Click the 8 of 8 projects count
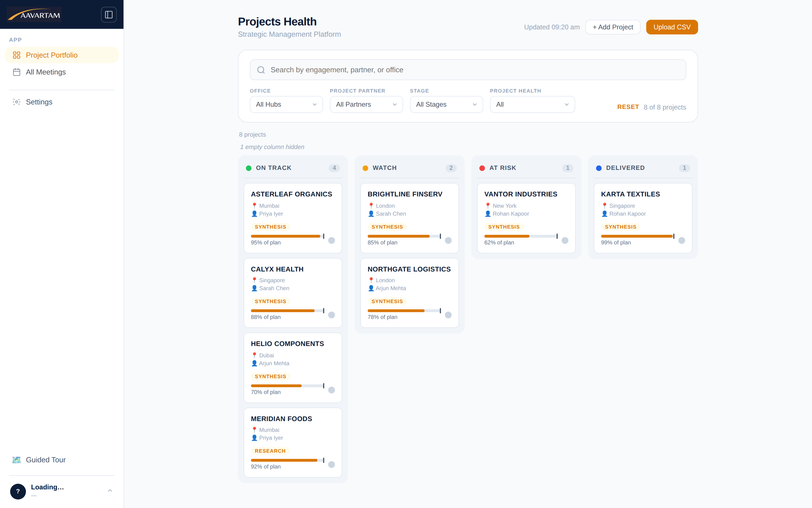Viewport: 812px width, 508px height. coord(665,107)
